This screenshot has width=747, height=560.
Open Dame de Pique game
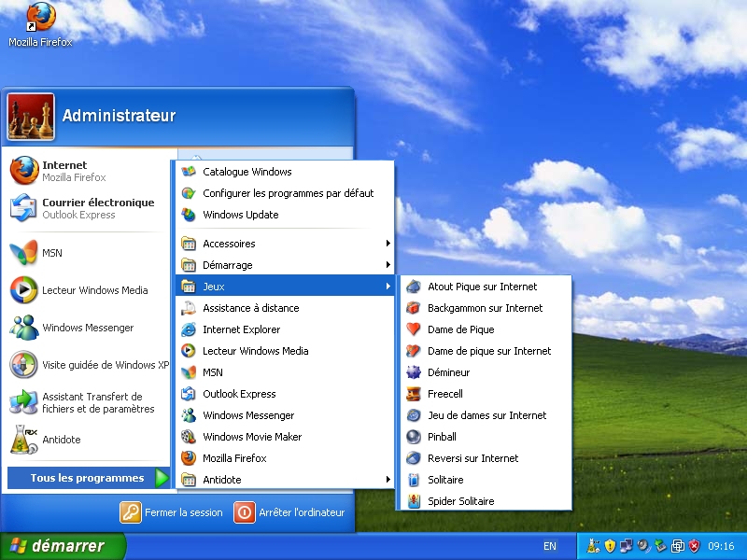point(460,329)
